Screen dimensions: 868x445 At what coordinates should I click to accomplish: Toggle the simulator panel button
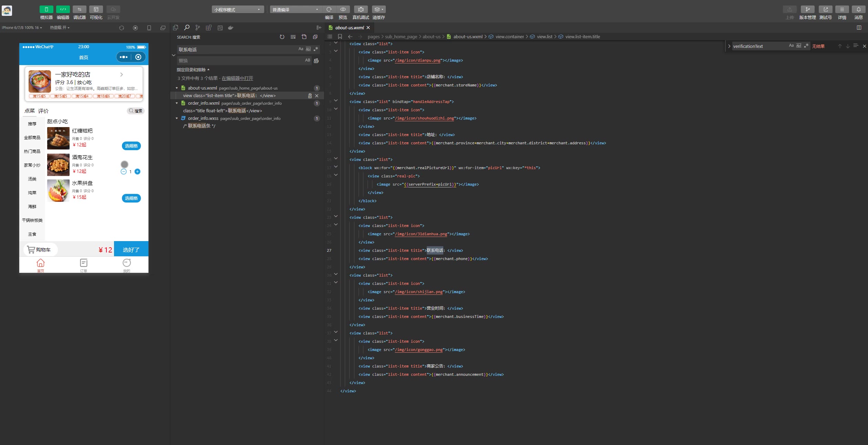(46, 9)
